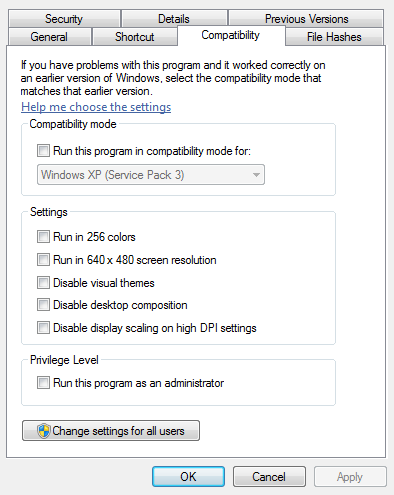Enable Disable display scaling on high DPI
Viewport: 394px width, 495px height.
click(x=43, y=328)
